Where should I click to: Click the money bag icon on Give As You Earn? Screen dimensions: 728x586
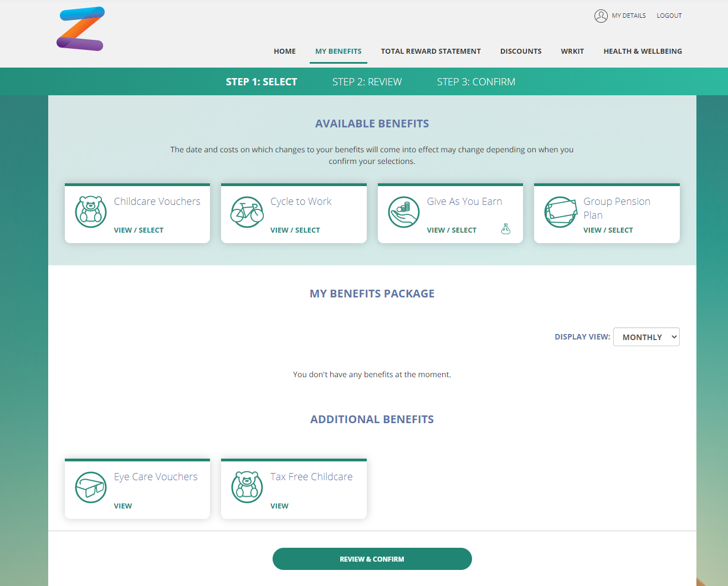(x=506, y=229)
